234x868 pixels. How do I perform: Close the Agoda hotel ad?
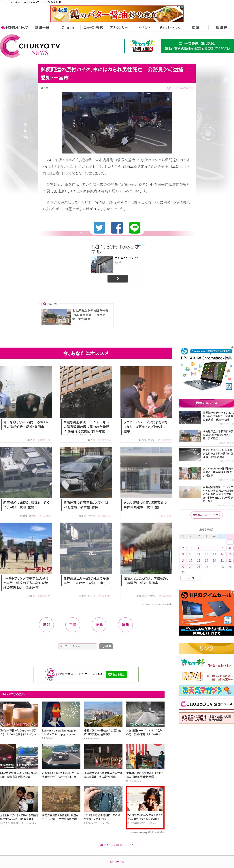(x=143, y=245)
